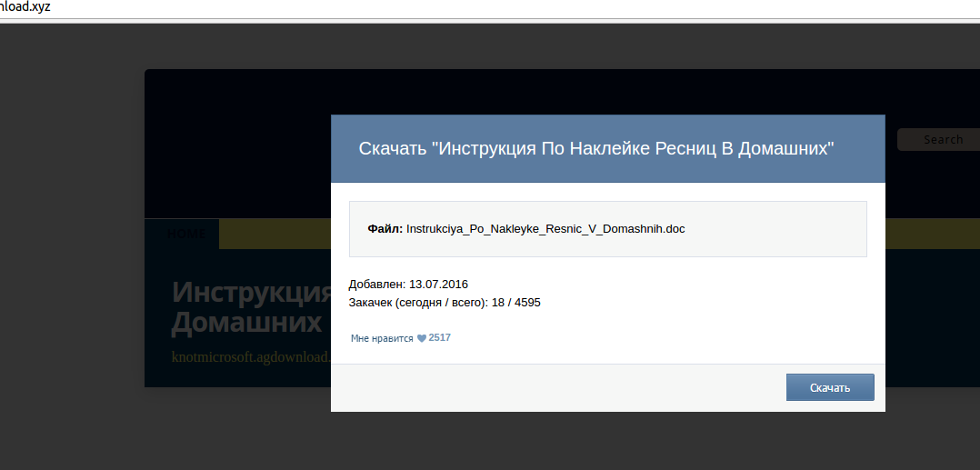980x470 pixels.
Task: Focus the Search field in the background page
Action: point(939,139)
